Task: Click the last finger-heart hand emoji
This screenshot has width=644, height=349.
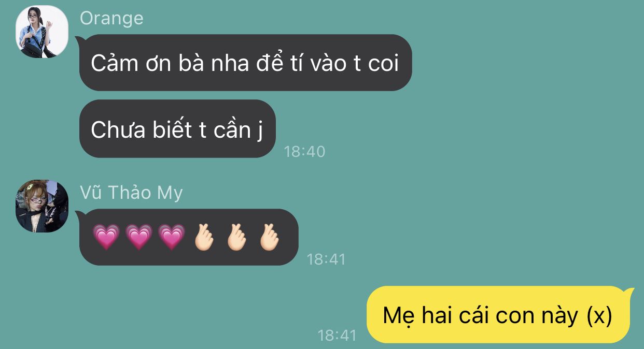Action: coord(270,238)
